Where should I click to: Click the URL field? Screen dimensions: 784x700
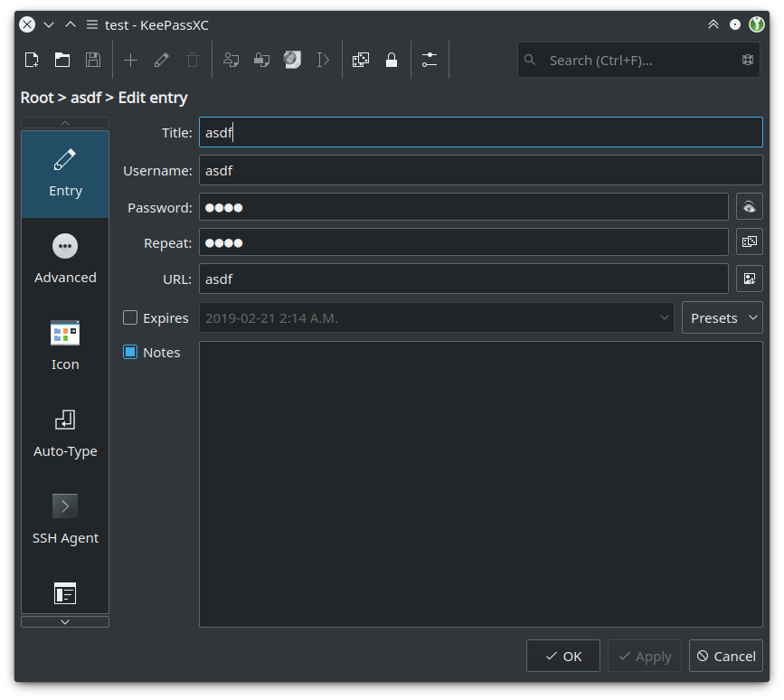click(x=464, y=279)
